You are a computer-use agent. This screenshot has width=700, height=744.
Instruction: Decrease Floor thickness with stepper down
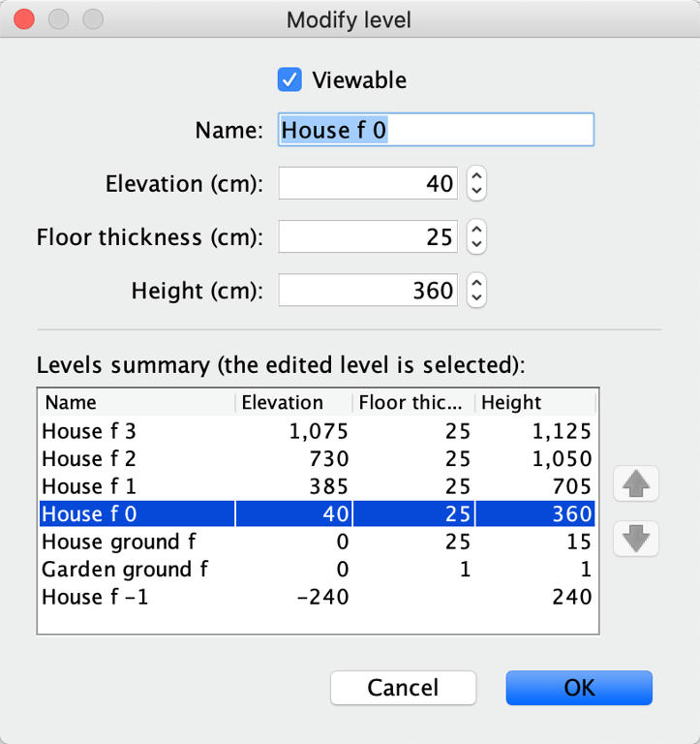pos(476,244)
